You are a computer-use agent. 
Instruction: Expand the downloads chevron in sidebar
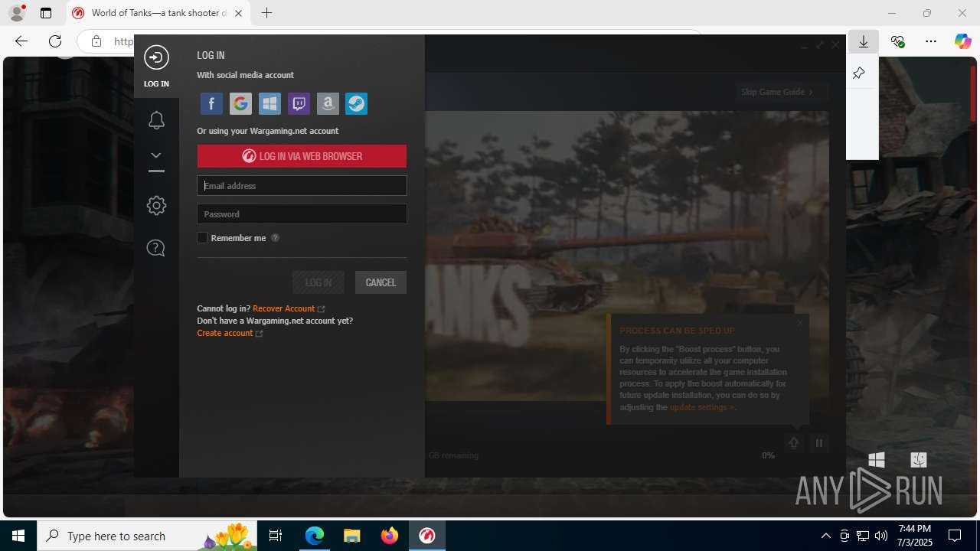[x=156, y=155]
